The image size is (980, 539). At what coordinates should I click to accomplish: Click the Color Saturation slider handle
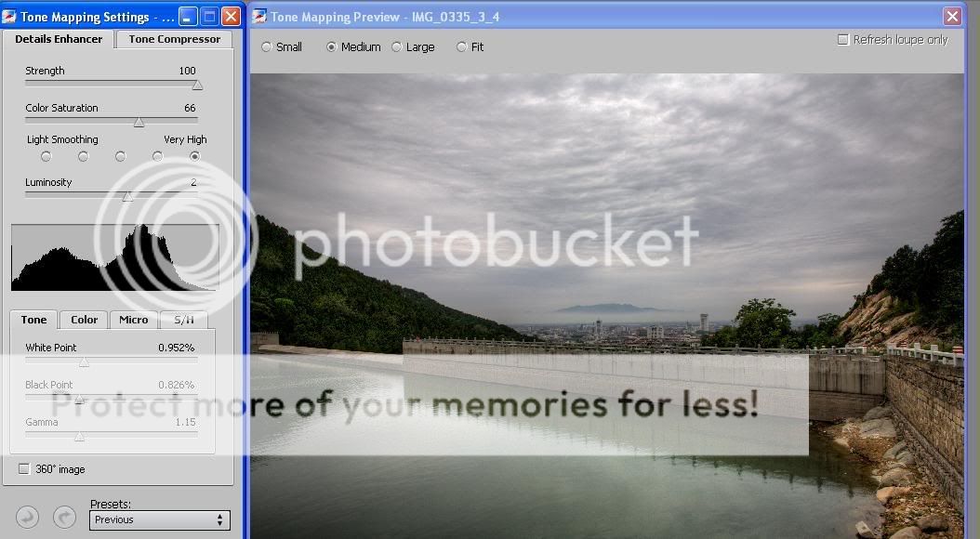click(139, 123)
